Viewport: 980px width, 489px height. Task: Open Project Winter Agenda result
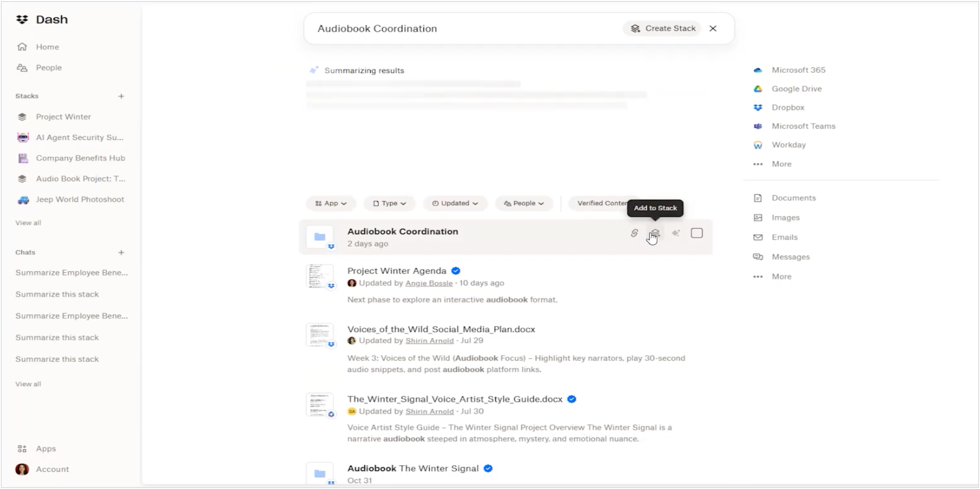(x=396, y=271)
